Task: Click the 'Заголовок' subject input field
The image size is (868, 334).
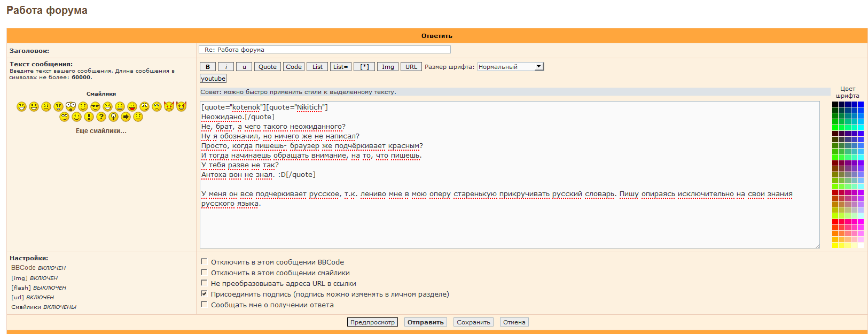Action: (325, 50)
